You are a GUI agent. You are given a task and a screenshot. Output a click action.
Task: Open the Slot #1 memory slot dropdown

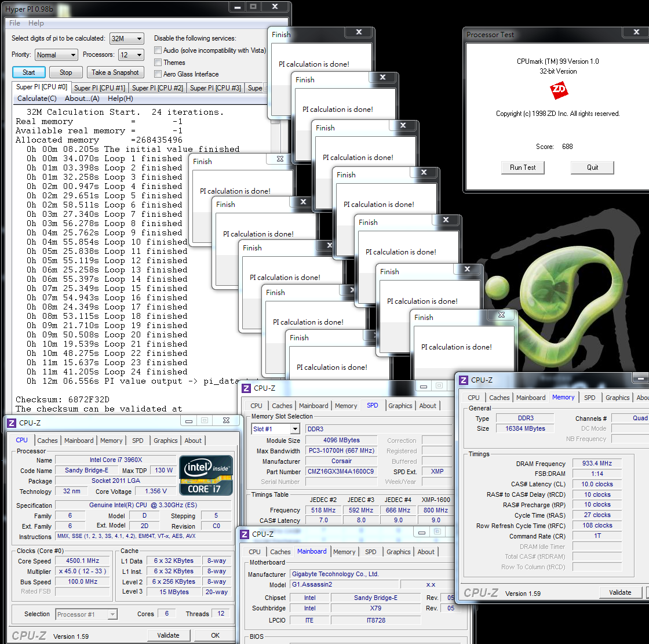(x=275, y=429)
